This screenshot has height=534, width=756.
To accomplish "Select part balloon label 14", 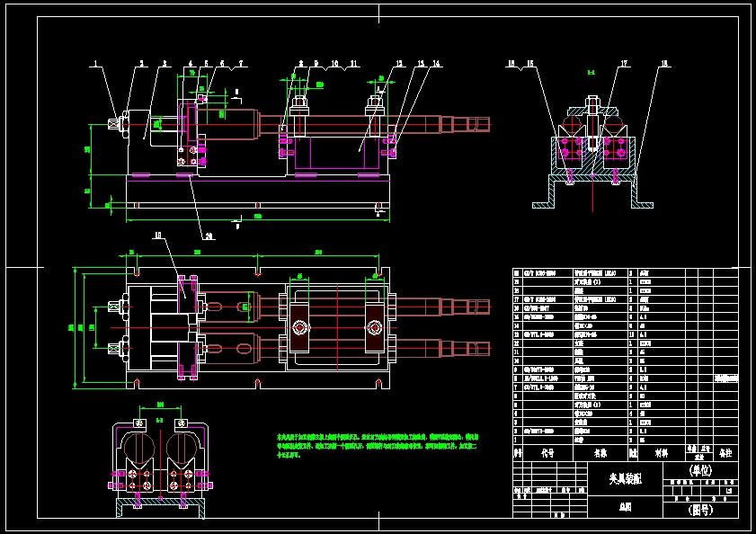I will click(x=436, y=63).
